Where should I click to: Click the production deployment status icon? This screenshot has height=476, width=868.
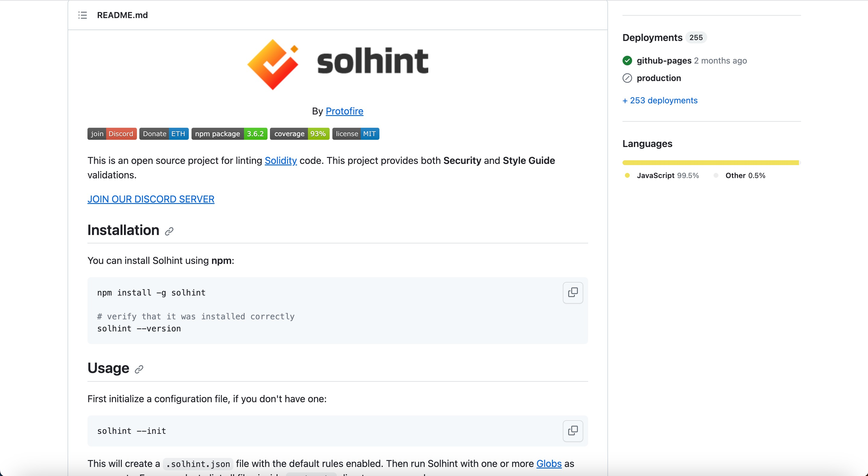tap(627, 78)
